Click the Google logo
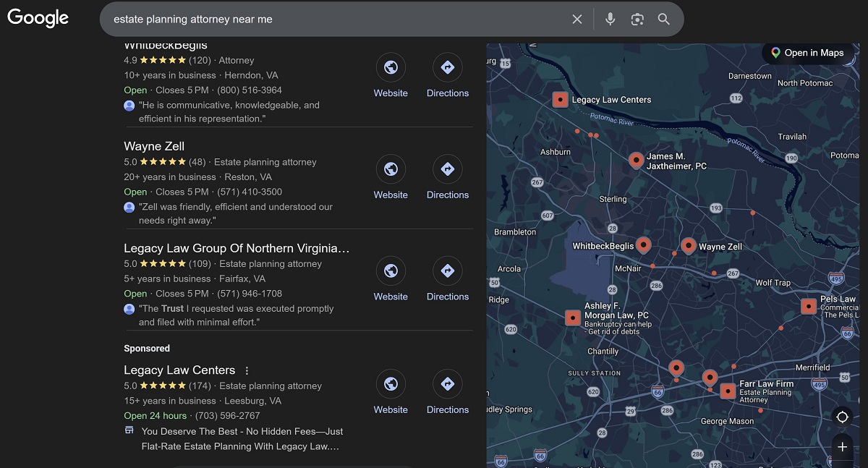 pyautogui.click(x=38, y=19)
